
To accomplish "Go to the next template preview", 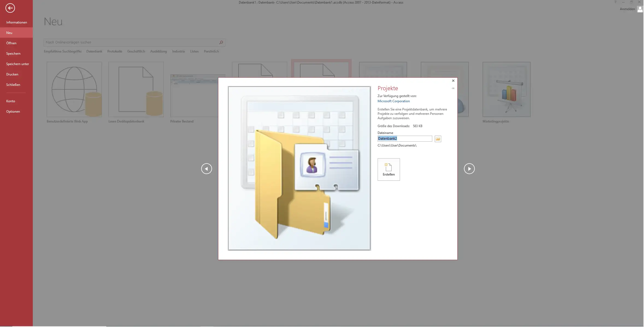I will (x=469, y=169).
